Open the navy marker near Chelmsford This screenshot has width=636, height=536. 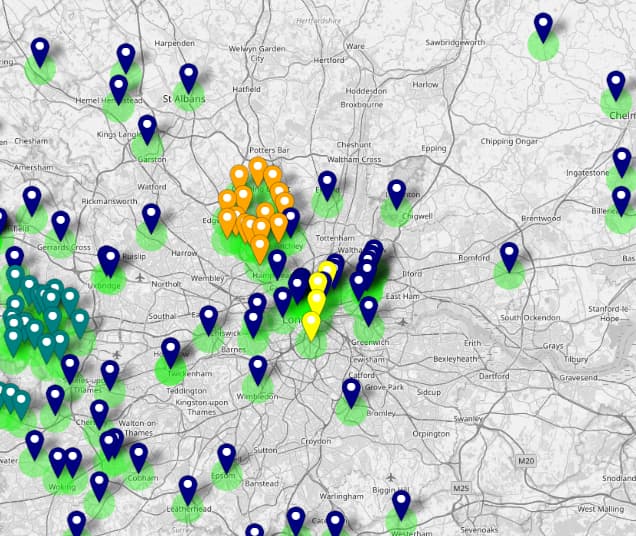616,85
